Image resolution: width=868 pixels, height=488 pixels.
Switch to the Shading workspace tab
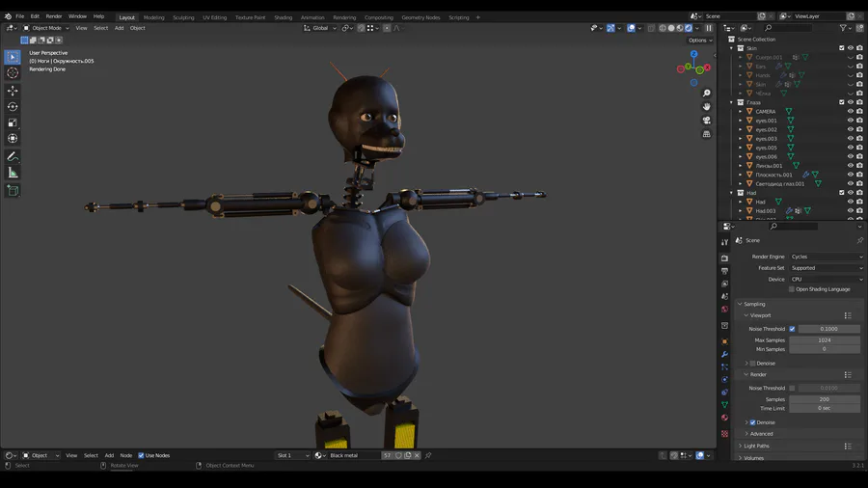click(x=283, y=17)
